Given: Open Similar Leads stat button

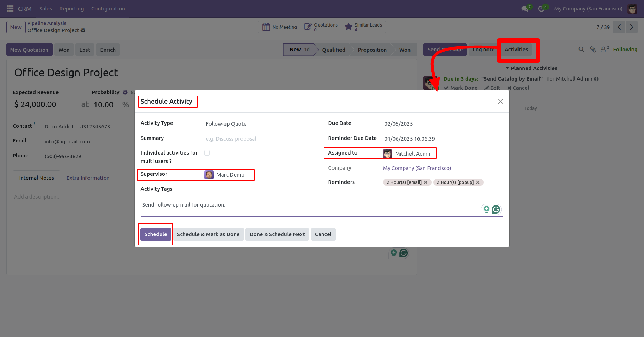Looking at the screenshot, I should click(x=364, y=27).
